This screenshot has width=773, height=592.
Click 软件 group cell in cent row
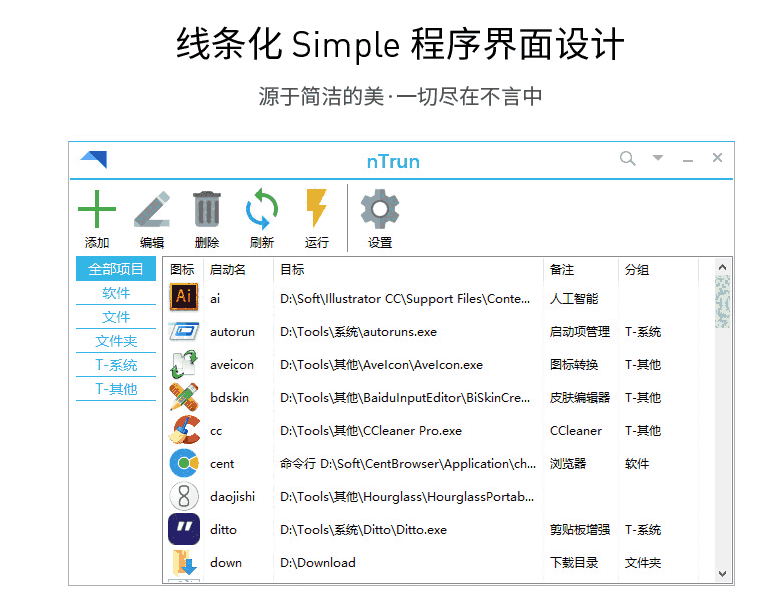coord(637,464)
